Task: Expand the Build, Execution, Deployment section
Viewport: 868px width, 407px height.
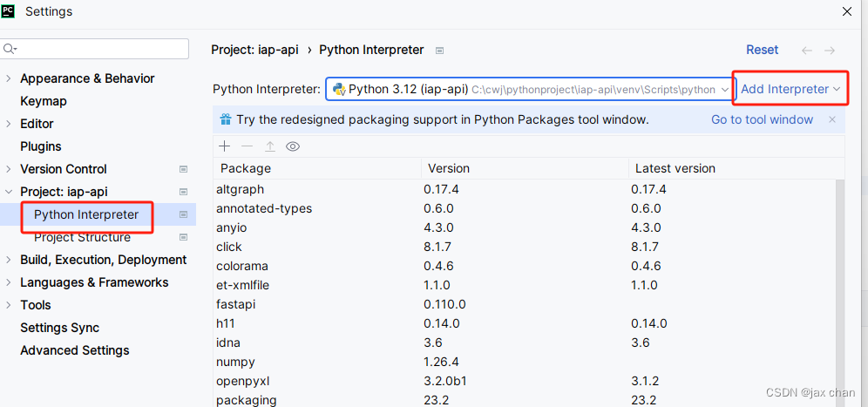Action: point(9,260)
